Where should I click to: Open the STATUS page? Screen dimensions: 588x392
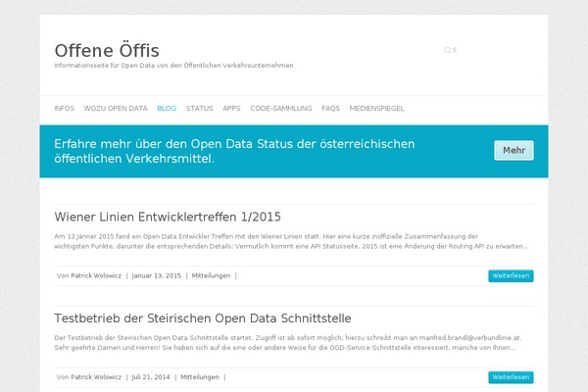click(x=200, y=109)
